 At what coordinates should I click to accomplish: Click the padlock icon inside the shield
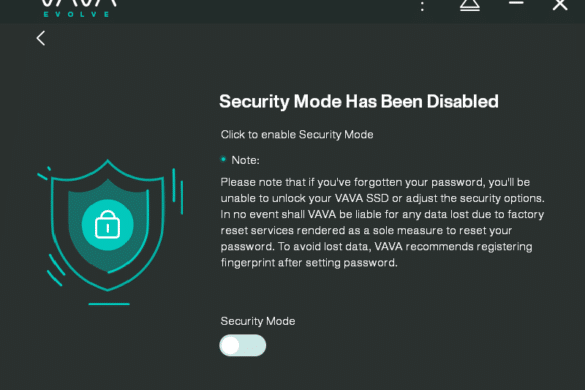[107, 224]
